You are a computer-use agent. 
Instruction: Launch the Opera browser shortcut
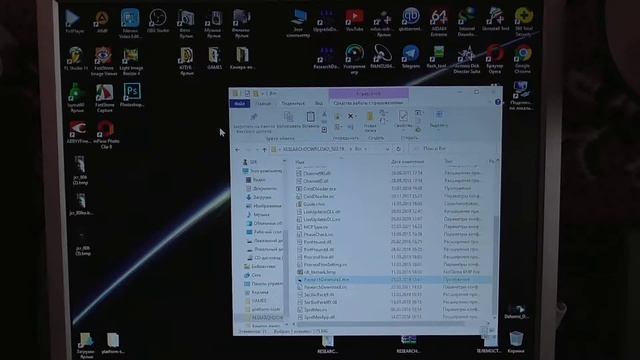pyautogui.click(x=495, y=59)
